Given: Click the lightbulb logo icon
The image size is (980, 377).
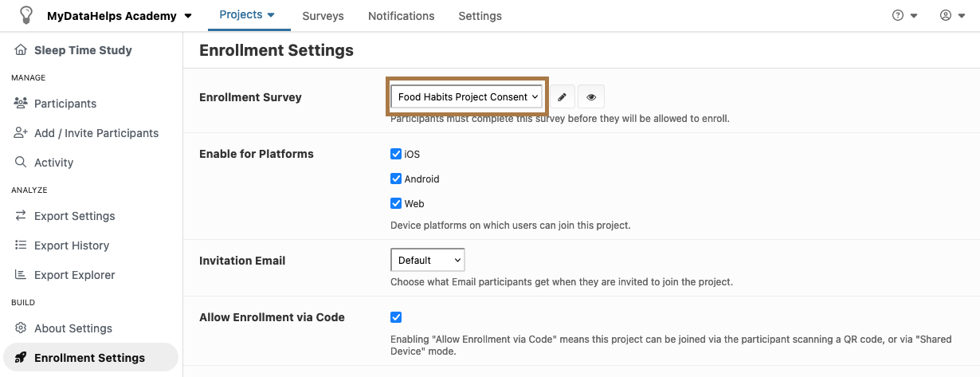Looking at the screenshot, I should pos(26,15).
